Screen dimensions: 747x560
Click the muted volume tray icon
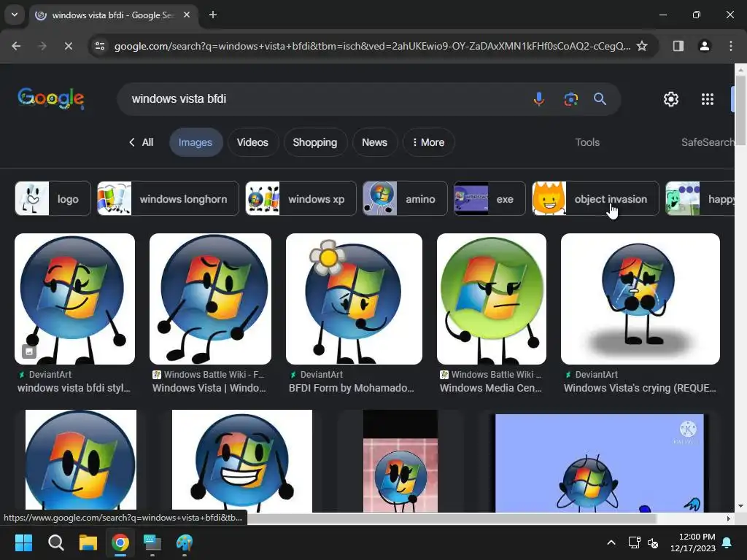point(653,542)
